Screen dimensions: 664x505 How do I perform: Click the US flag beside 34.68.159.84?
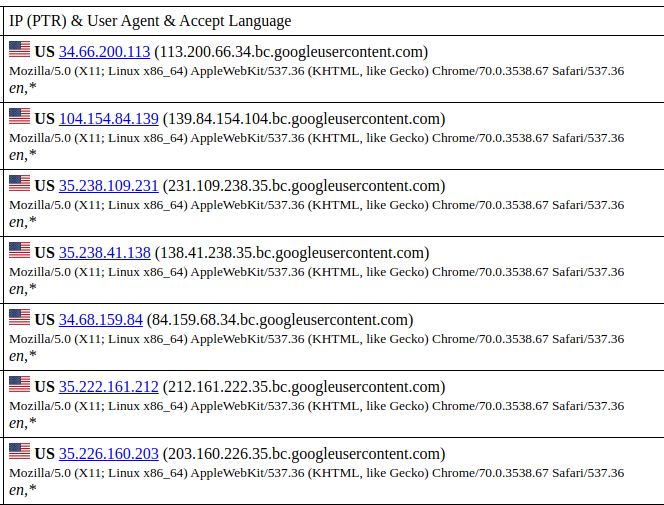(19, 317)
